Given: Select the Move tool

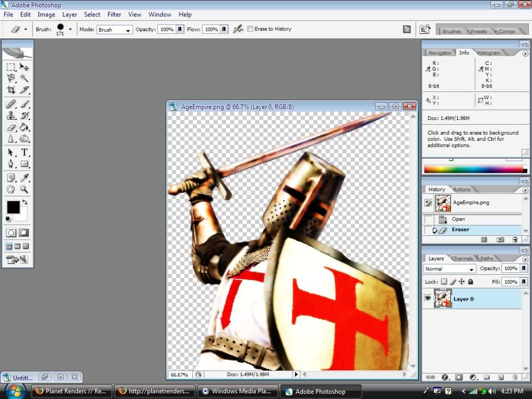Looking at the screenshot, I should [x=24, y=67].
